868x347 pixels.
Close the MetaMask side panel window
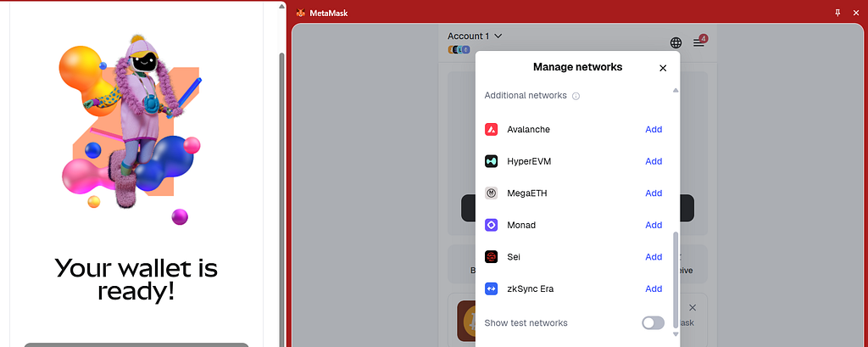click(x=856, y=13)
